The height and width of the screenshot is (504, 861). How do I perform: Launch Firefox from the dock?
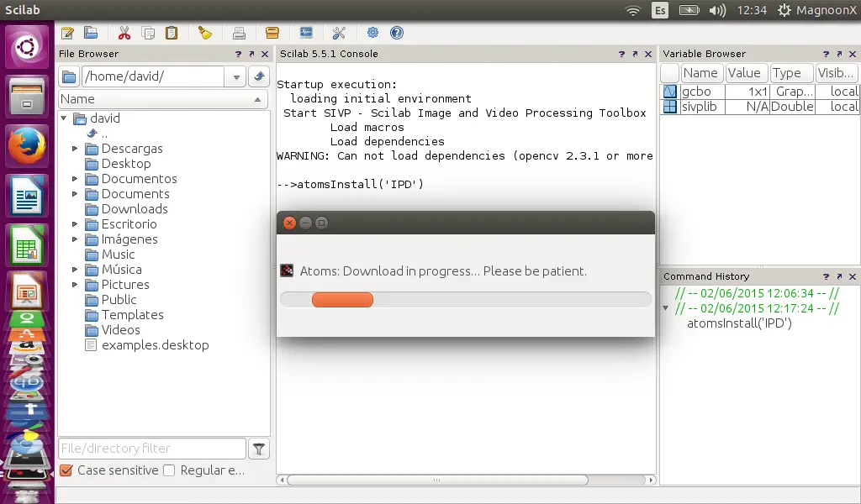[x=27, y=146]
